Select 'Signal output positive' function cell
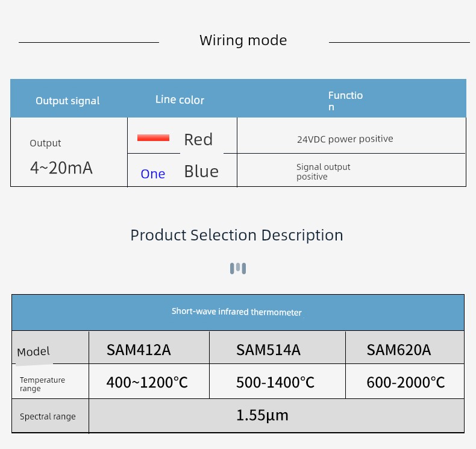 (x=351, y=170)
